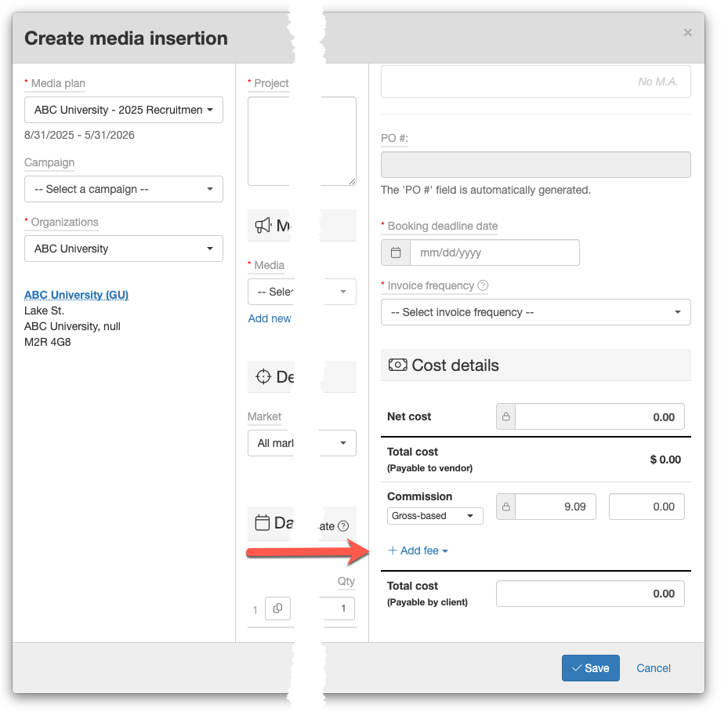Click the lock icon beside Net cost
The width and height of the screenshot is (728, 712).
pos(506,416)
